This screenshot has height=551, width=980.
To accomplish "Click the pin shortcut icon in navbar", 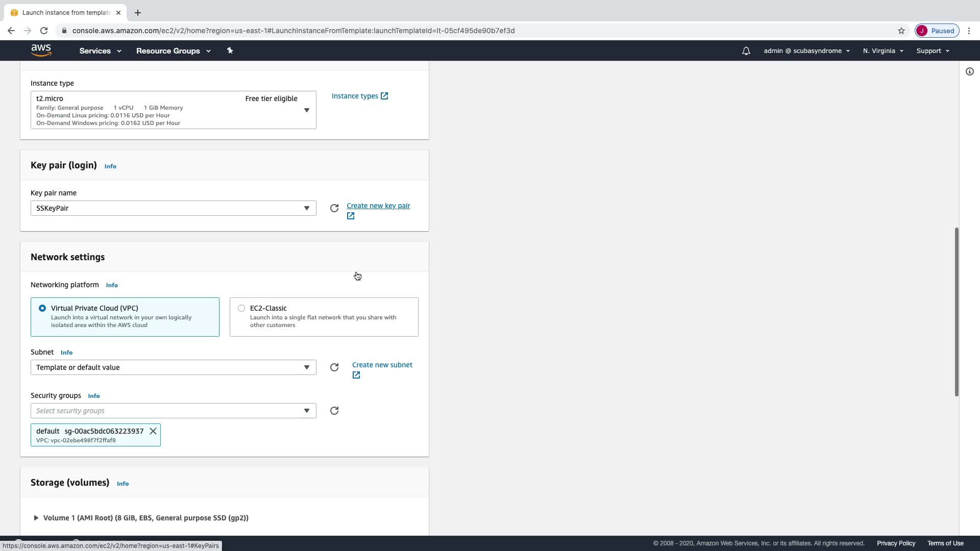I will 230,51.
